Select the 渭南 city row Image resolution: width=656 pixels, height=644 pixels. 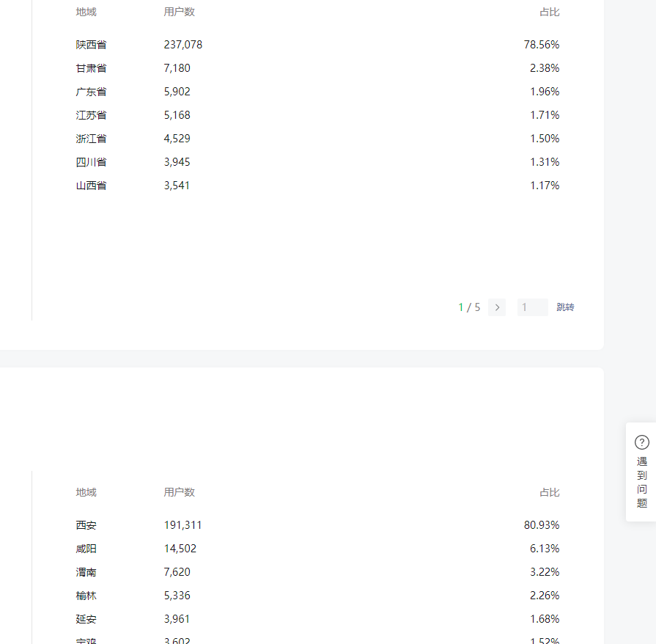[317, 572]
